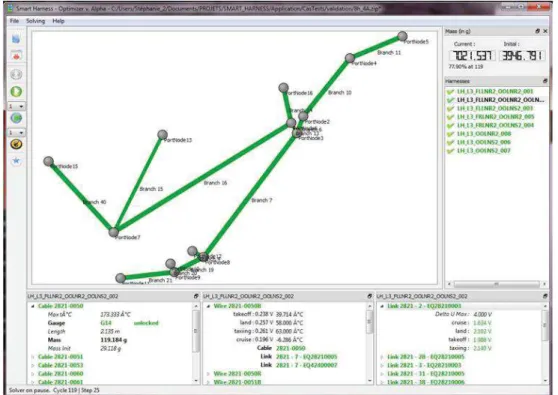Collapse the Cable 2821-0050 tree node

tap(33, 306)
